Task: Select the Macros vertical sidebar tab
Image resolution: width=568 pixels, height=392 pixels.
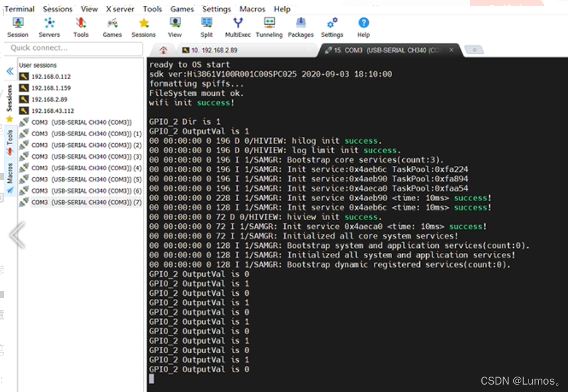Action: coord(10,173)
